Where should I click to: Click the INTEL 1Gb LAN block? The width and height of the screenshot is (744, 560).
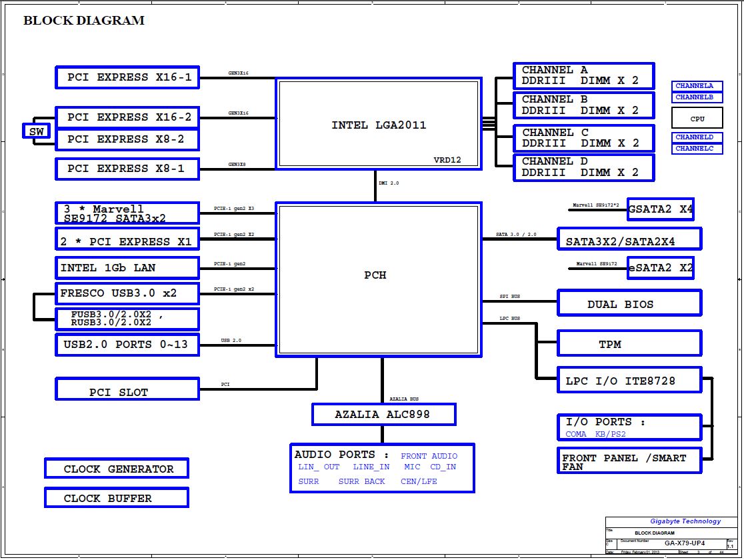click(x=127, y=268)
